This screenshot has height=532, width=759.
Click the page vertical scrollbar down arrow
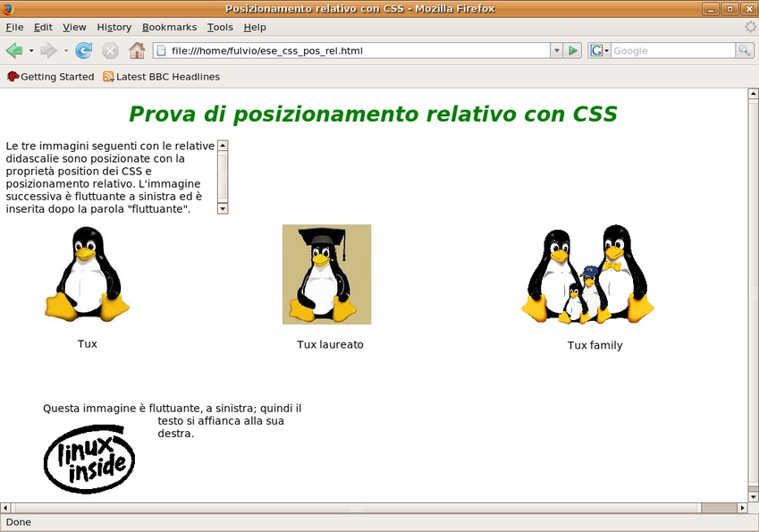[754, 496]
